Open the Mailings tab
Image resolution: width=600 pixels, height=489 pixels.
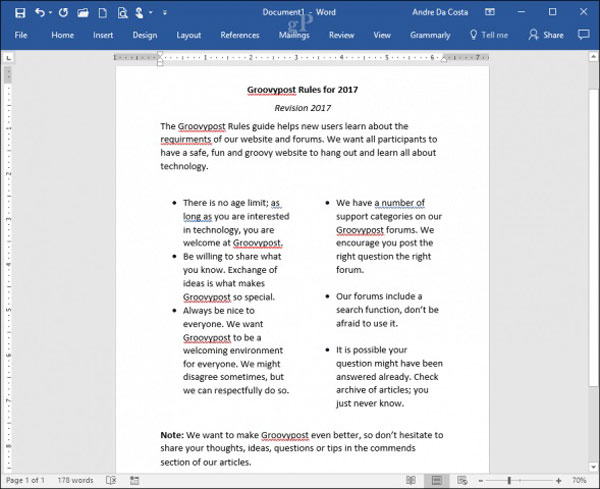pyautogui.click(x=294, y=35)
